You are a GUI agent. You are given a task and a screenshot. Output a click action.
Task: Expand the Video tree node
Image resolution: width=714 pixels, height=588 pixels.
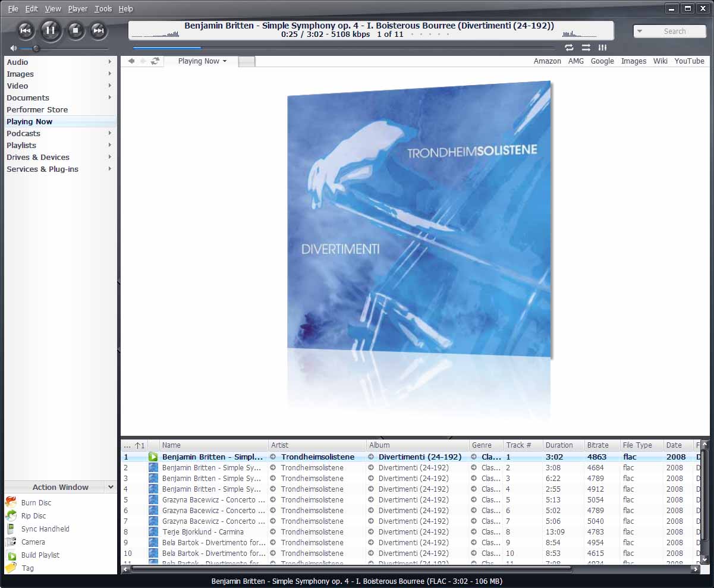pos(110,86)
